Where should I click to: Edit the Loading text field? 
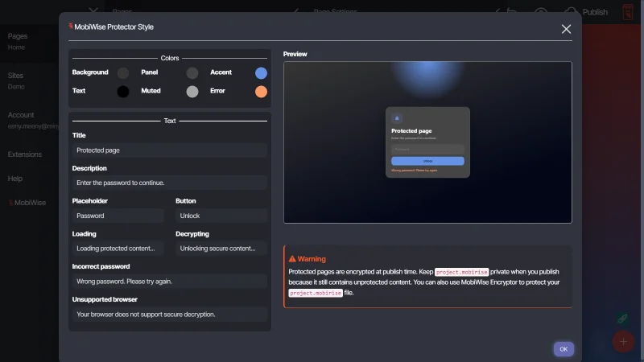[x=118, y=249]
